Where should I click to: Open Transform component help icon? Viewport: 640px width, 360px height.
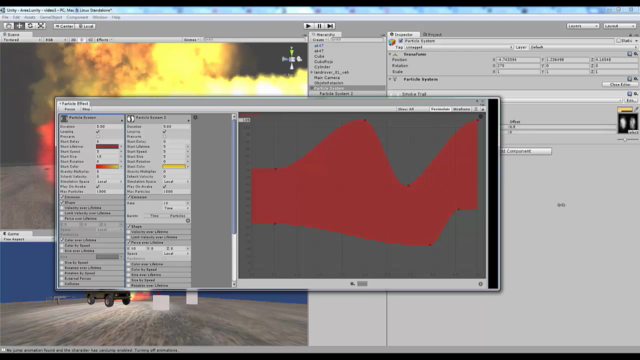[x=629, y=54]
